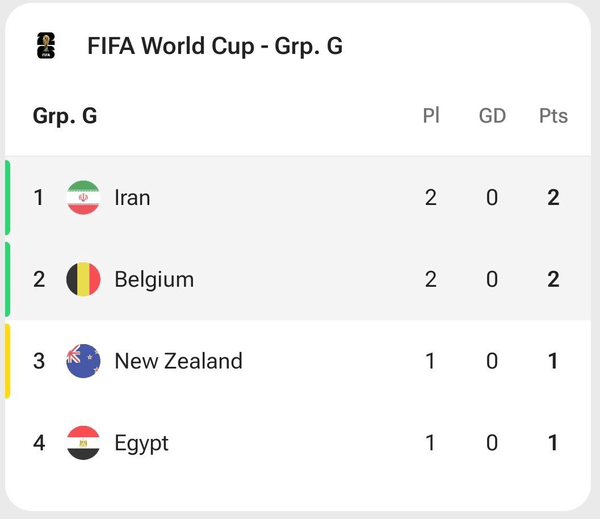
Task: Click Belgium's goal difference value
Action: 492,279
